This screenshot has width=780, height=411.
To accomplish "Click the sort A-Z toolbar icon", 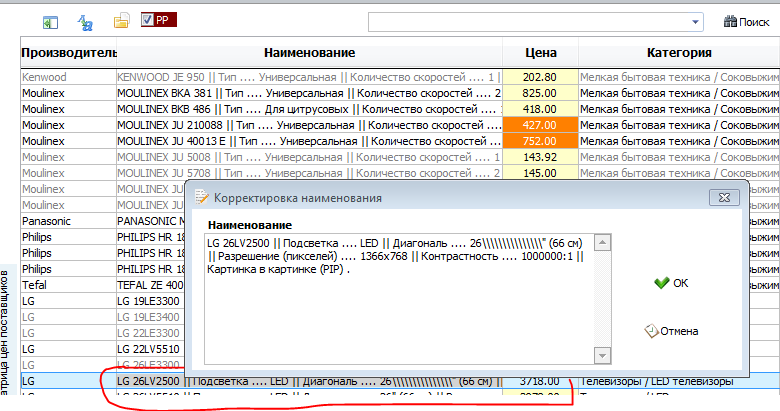I will tap(85, 22).
